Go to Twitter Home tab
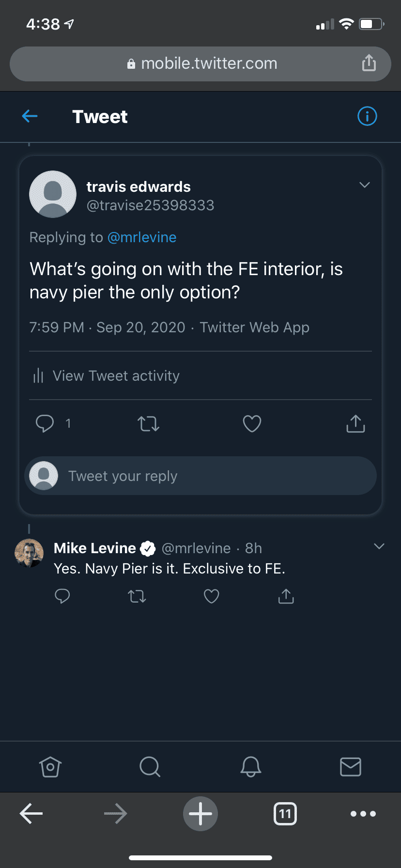This screenshot has width=401, height=868. click(50, 767)
